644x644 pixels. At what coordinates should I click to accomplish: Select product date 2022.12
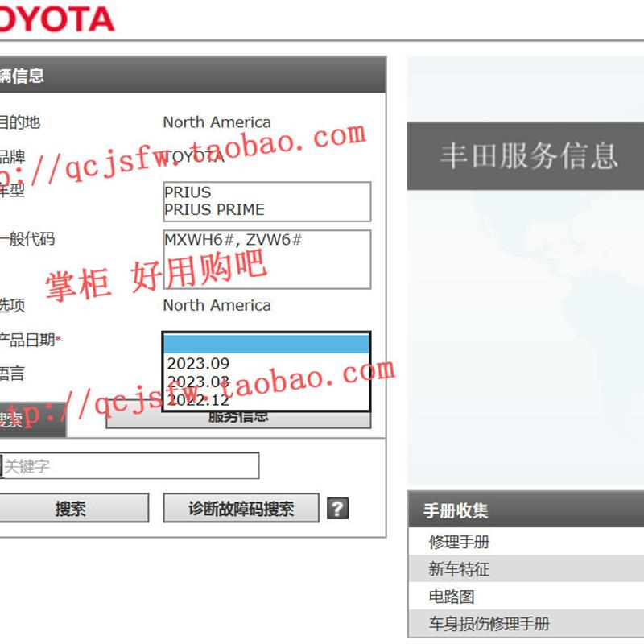(267, 399)
